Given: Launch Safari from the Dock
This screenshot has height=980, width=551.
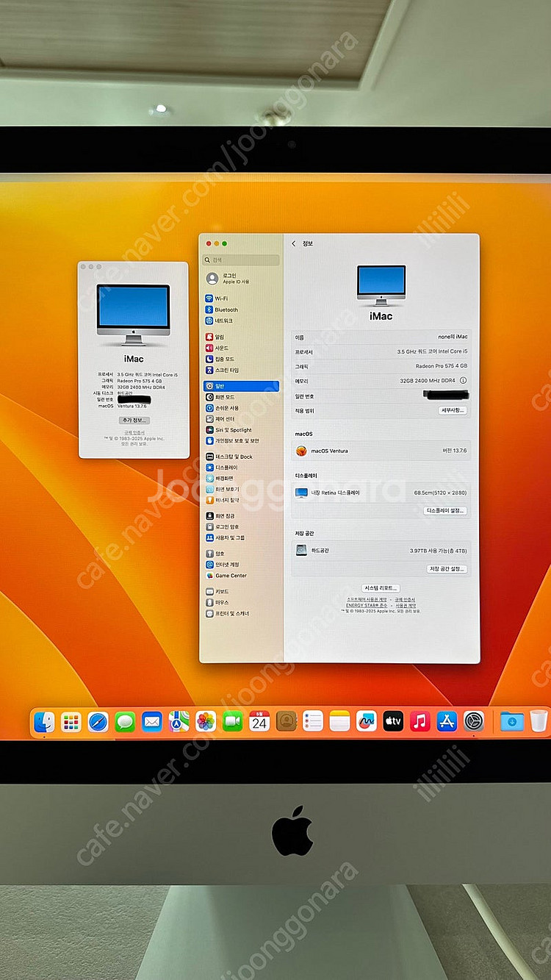Looking at the screenshot, I should tap(98, 722).
